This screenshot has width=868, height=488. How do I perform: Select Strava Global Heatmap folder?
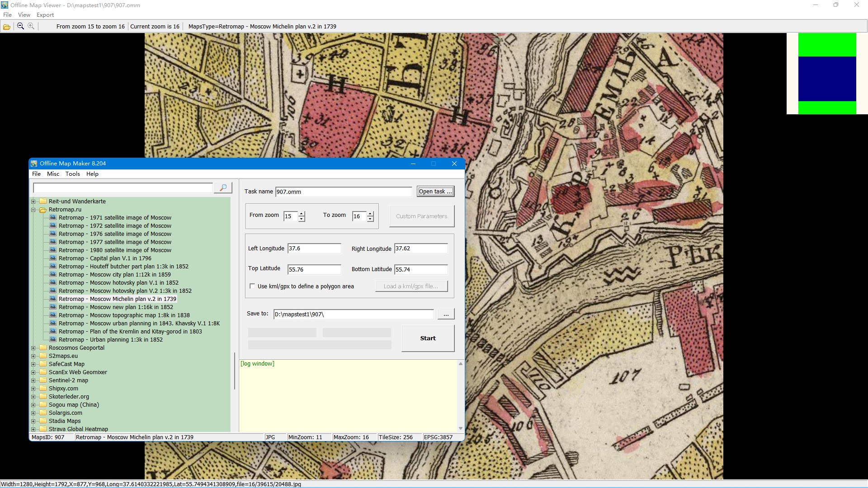pyautogui.click(x=78, y=429)
